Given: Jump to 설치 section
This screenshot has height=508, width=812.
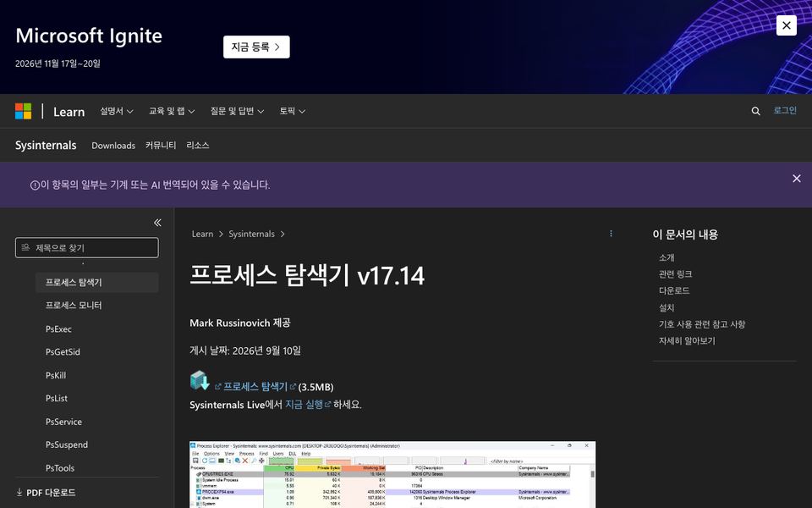Looking at the screenshot, I should click(x=667, y=308).
